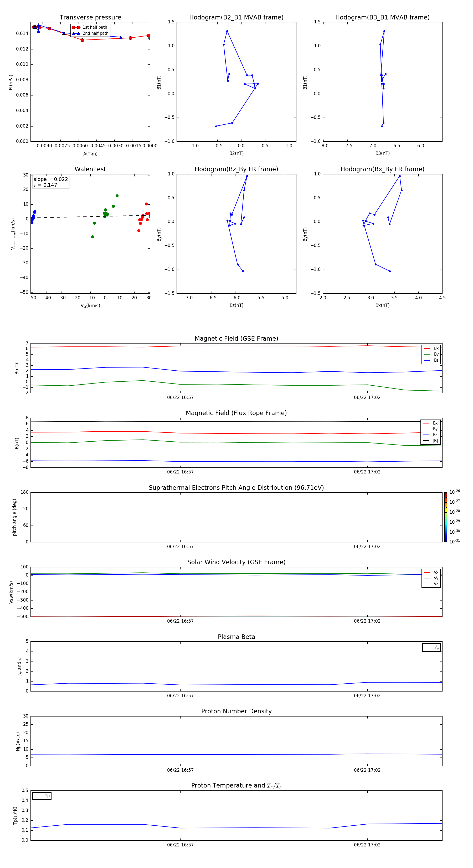Viewport: 473px width, 868px height.
Task: Click the '|B|' legend entry
Action: pyautogui.click(x=431, y=441)
